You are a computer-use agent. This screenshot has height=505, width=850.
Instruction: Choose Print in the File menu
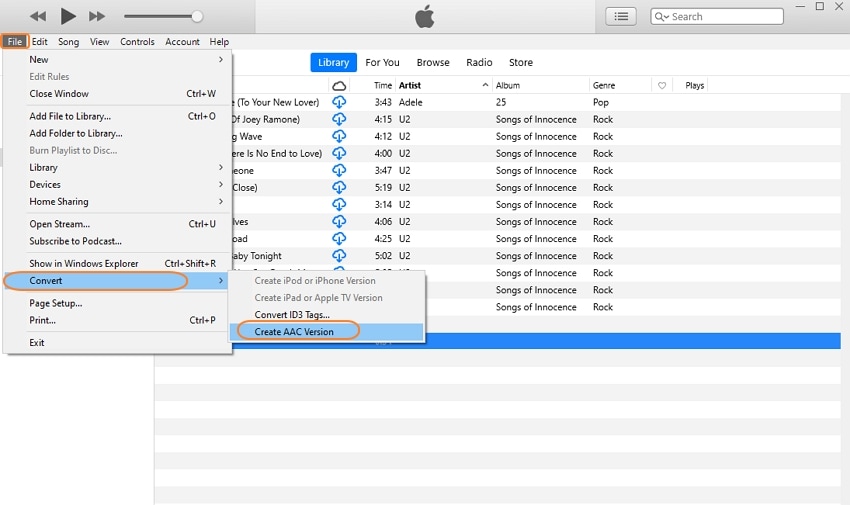tap(118, 320)
